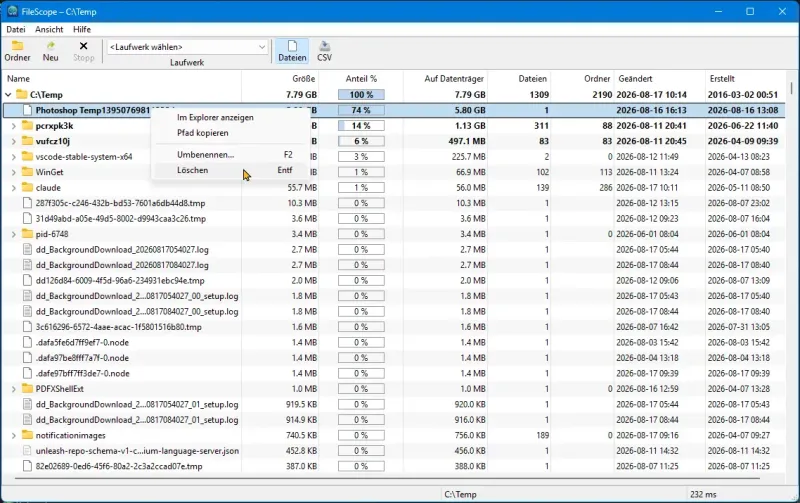Select dd_BackgroundDownload_20260817084027.log file
The width and height of the screenshot is (800, 503).
394,265
